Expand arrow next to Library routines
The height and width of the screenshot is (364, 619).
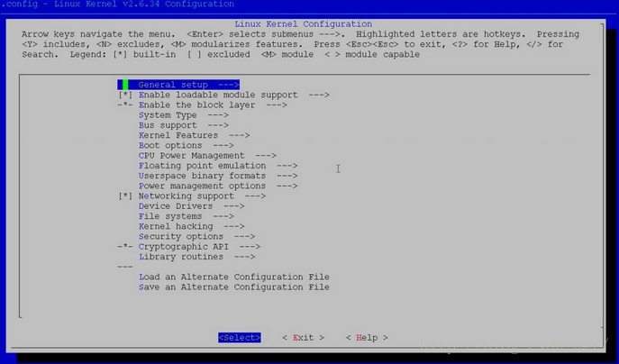click(x=245, y=257)
